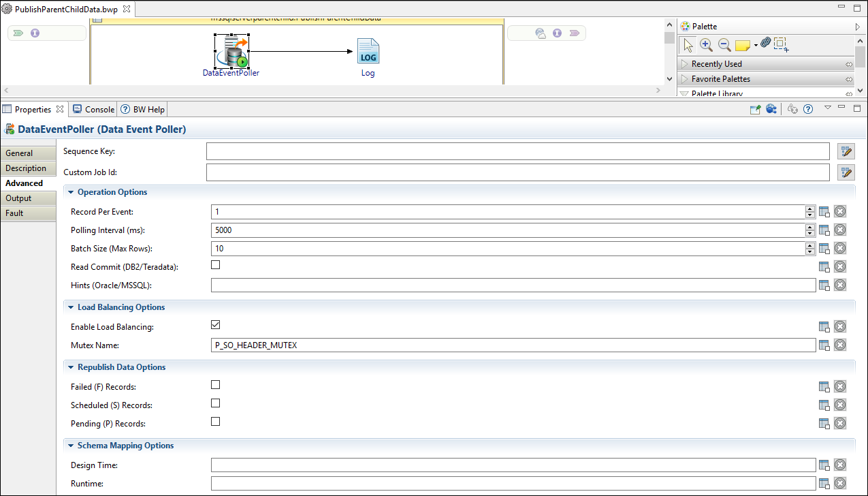The height and width of the screenshot is (496, 868).
Task: Collapse the Operation Options section
Action: 71,192
